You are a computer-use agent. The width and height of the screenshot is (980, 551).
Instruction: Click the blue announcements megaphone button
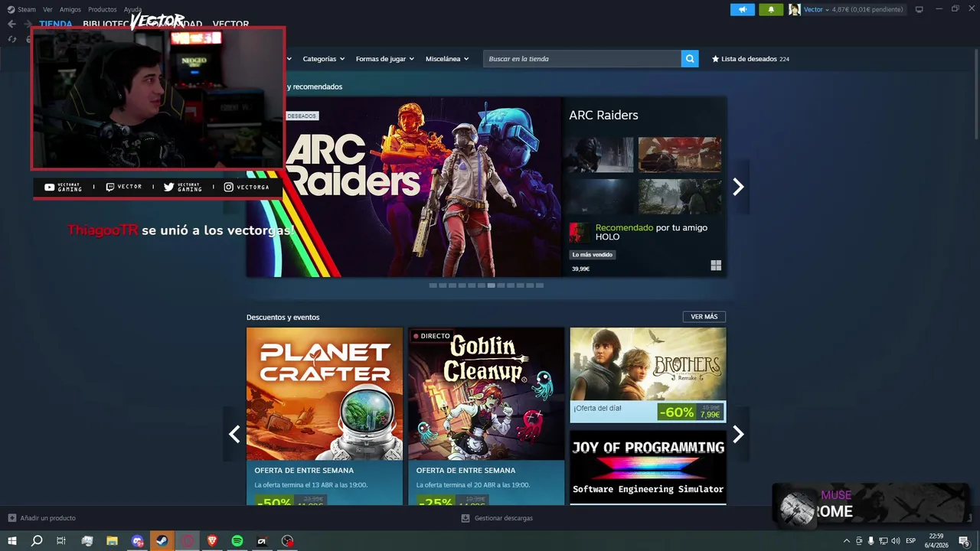(x=742, y=9)
